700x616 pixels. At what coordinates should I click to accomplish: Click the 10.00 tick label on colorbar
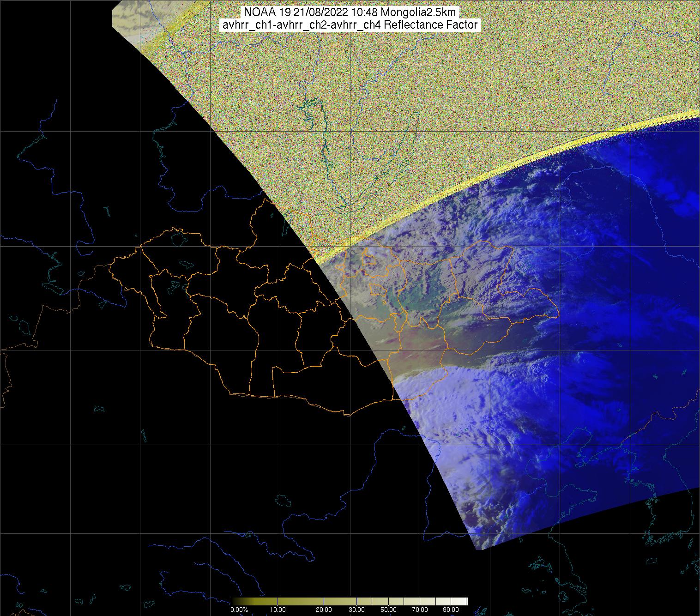pos(278,610)
